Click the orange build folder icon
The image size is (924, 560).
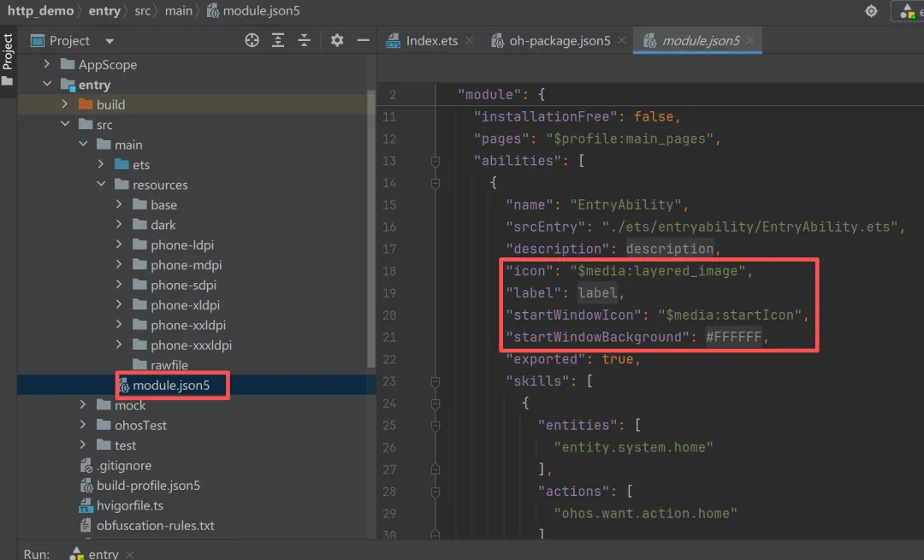tap(86, 104)
